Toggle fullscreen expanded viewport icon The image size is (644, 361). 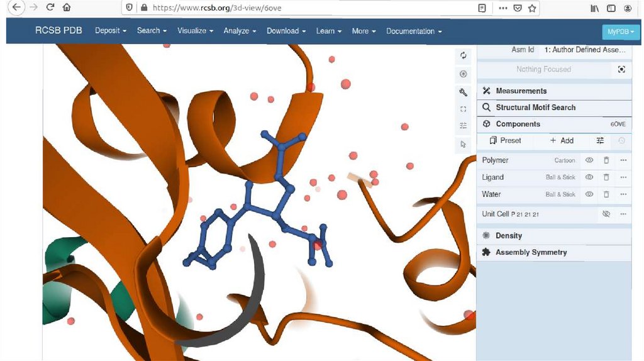464,109
